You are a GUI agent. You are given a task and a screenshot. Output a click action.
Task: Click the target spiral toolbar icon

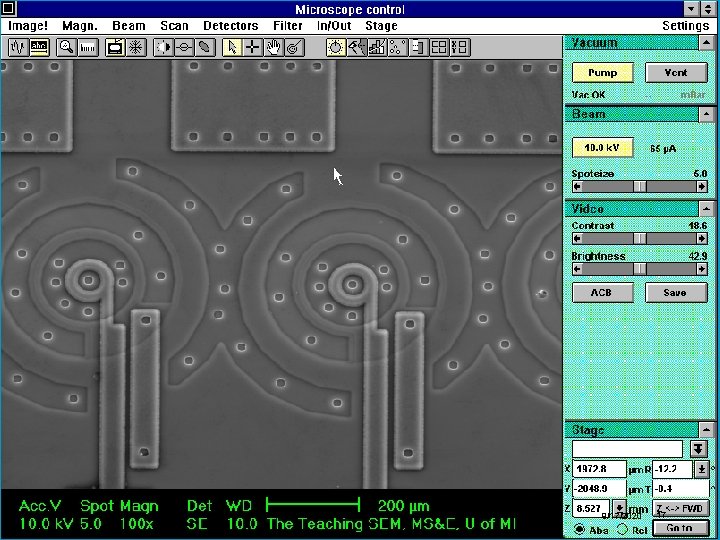click(x=295, y=47)
